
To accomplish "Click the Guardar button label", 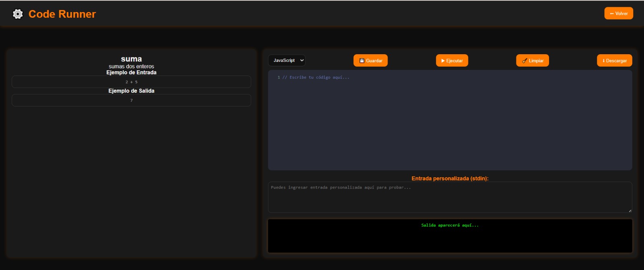I will (374, 61).
